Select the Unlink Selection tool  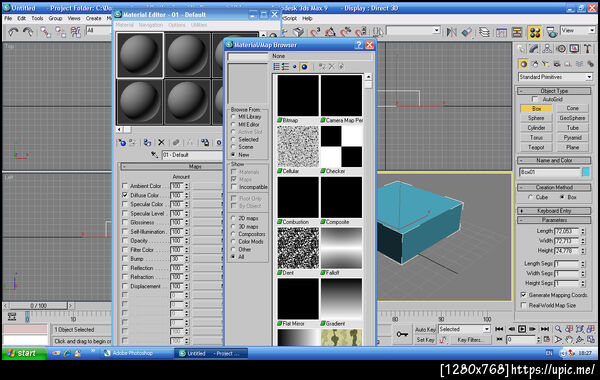60,33
